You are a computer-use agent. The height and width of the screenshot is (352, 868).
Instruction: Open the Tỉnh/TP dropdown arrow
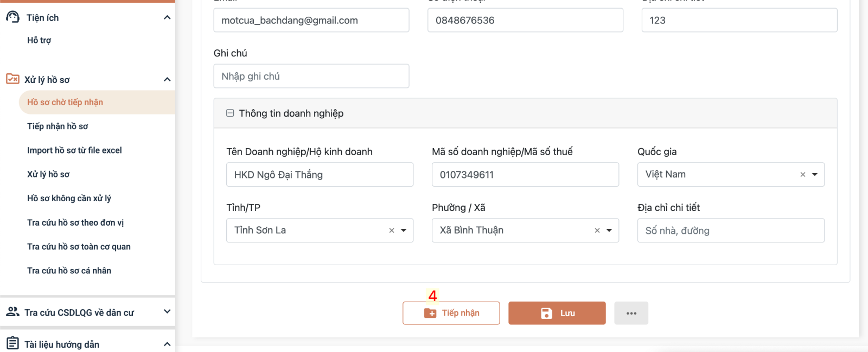[404, 231]
